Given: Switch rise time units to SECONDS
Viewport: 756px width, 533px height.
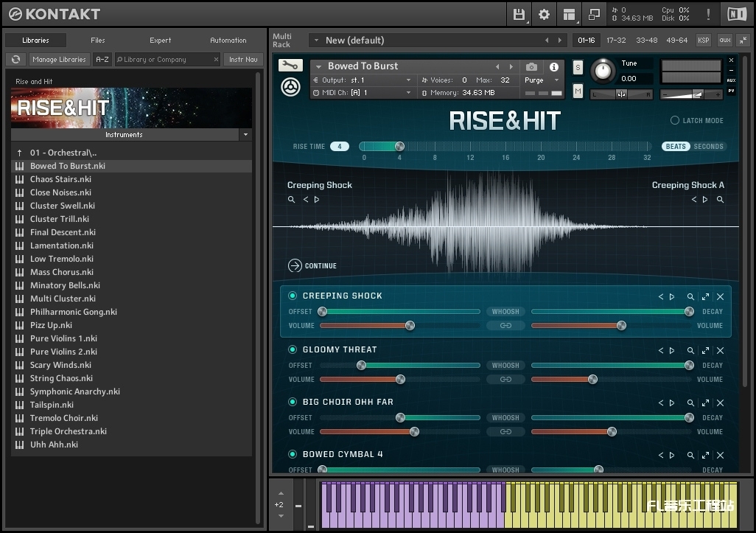Looking at the screenshot, I should coord(708,146).
